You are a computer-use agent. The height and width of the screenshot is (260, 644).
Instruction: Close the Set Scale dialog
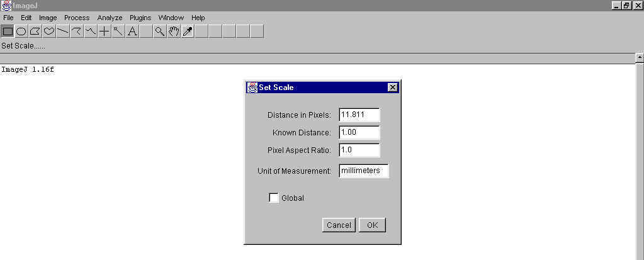pyautogui.click(x=393, y=87)
